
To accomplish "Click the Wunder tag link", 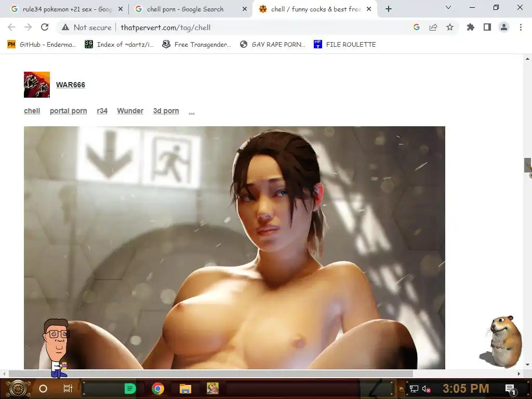I will click(x=130, y=111).
